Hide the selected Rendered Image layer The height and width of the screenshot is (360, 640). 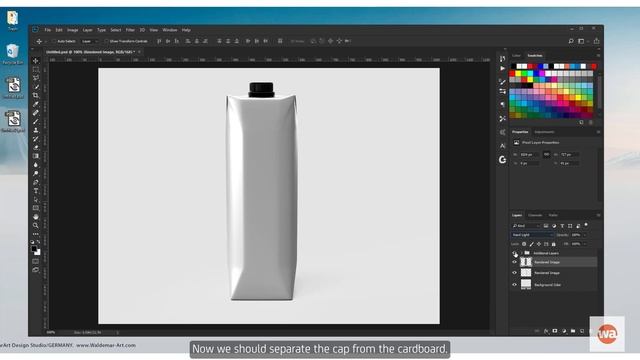coord(514,262)
